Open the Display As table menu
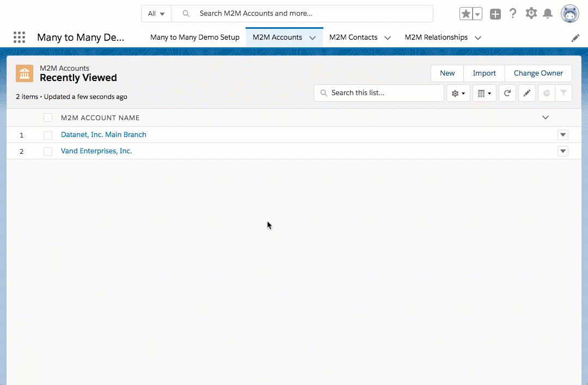Image resolution: width=588 pixels, height=385 pixels. point(485,93)
